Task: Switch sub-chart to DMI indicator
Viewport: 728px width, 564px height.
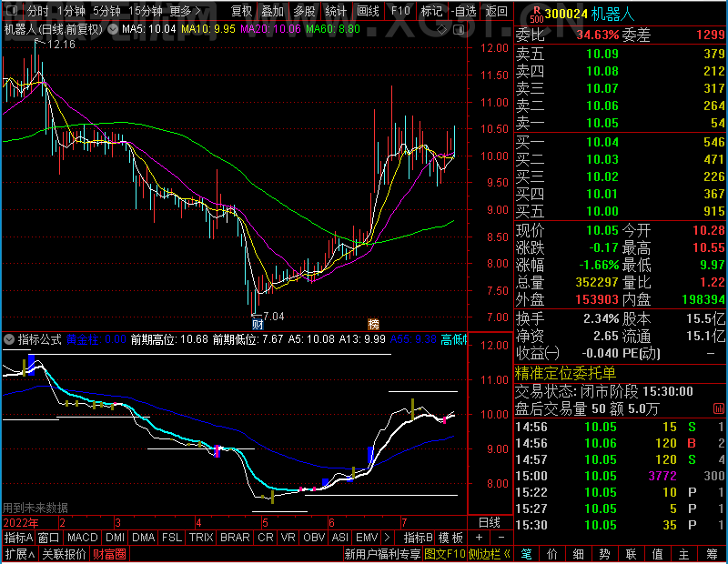Action: tap(115, 538)
